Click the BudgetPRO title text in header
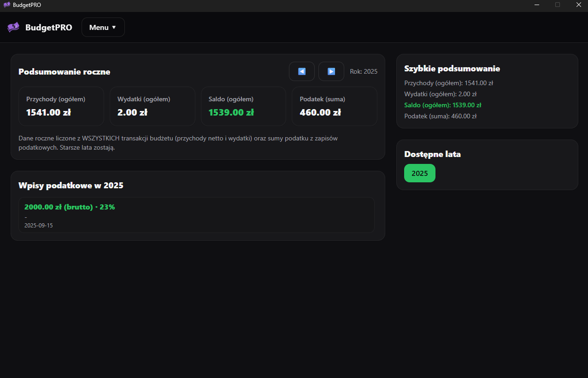The width and height of the screenshot is (588, 378). [x=48, y=27]
